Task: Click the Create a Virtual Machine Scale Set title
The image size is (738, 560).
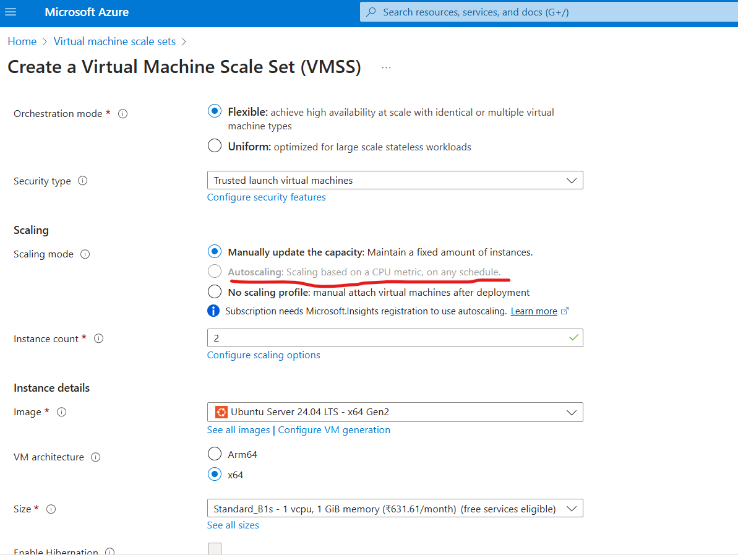Action: [x=184, y=67]
